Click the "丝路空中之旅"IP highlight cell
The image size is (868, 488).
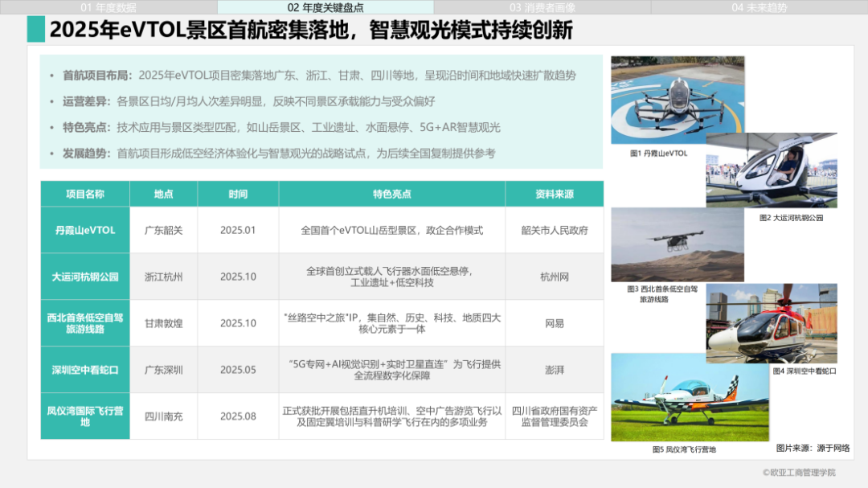(x=392, y=323)
